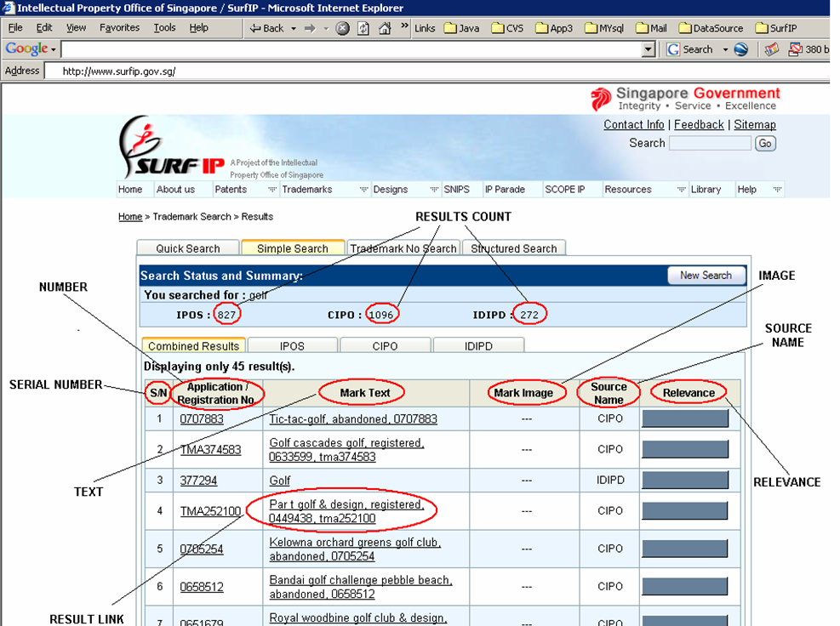Screen dimensions: 840x626
Task: Open the Favorites menu
Action: click(119, 28)
